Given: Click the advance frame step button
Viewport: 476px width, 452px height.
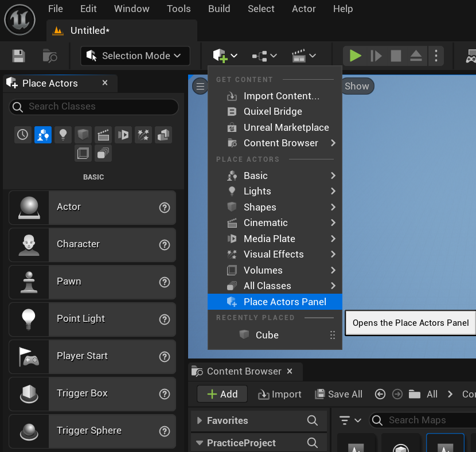Looking at the screenshot, I should (x=376, y=56).
